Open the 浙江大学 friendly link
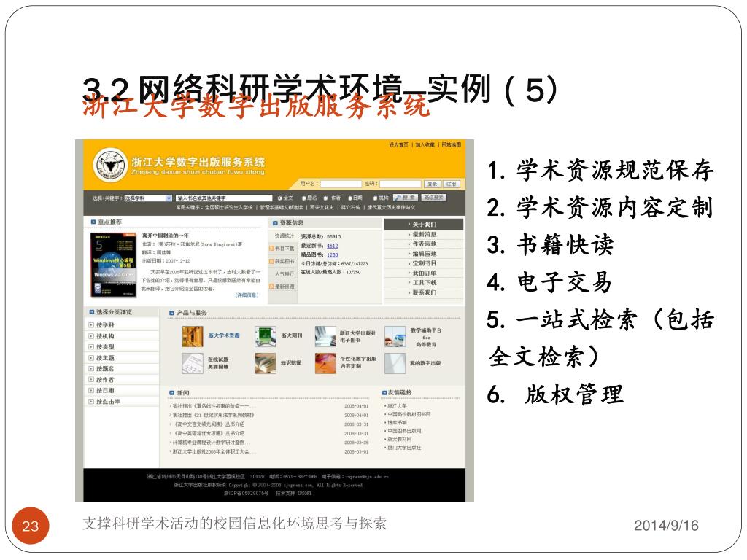The height and width of the screenshot is (560, 747). [397, 406]
